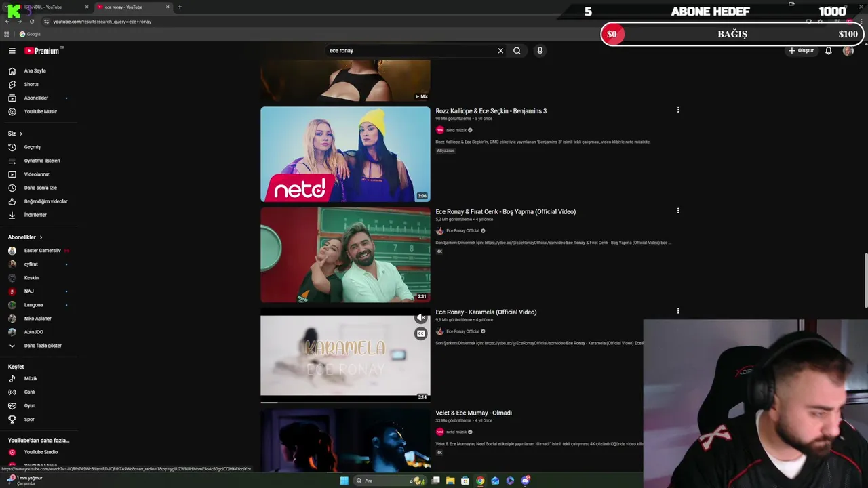Go to YouTube Premium home logo

point(42,51)
